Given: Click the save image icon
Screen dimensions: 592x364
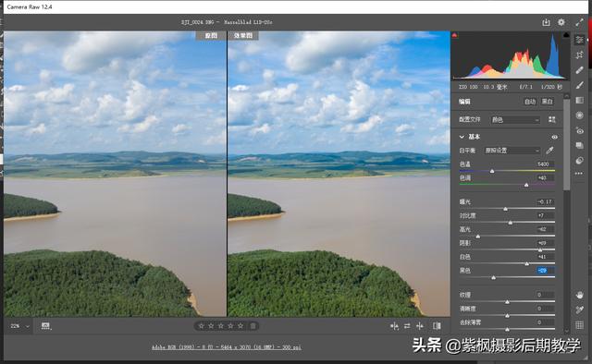Looking at the screenshot, I should click(546, 22).
